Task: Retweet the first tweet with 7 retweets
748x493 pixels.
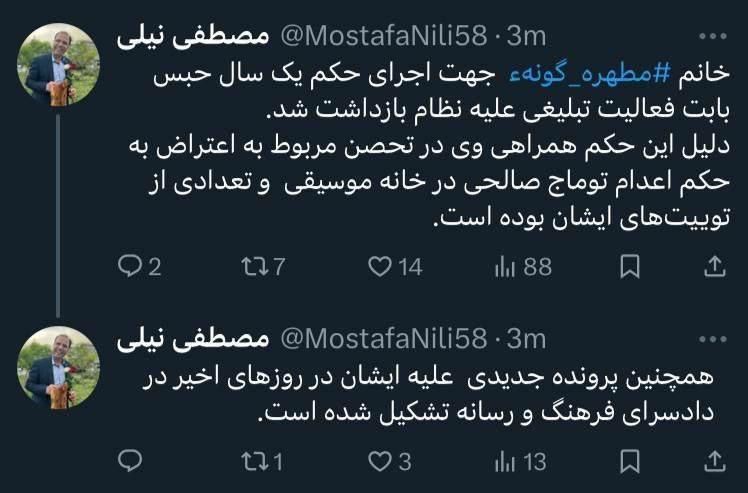Action: tap(254, 267)
